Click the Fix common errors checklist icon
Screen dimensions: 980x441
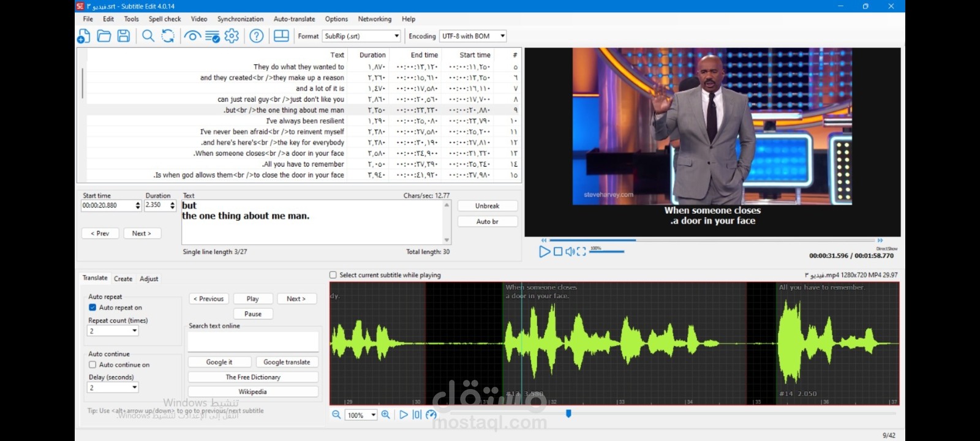212,36
